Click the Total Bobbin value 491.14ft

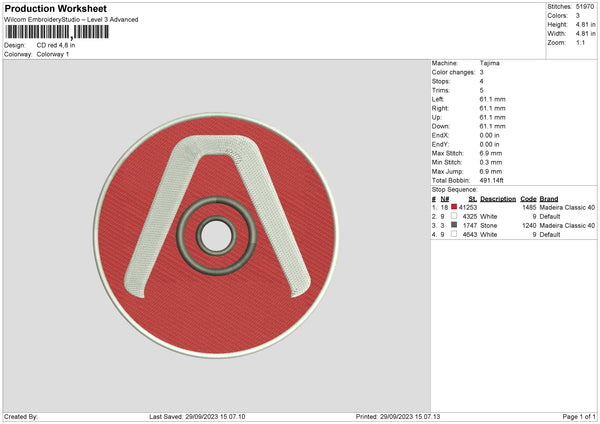point(492,181)
